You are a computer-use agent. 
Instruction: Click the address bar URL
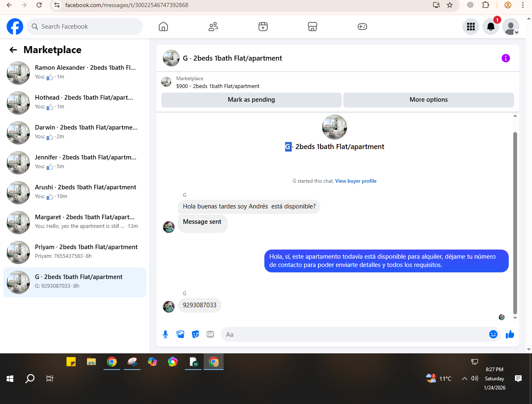126,5
